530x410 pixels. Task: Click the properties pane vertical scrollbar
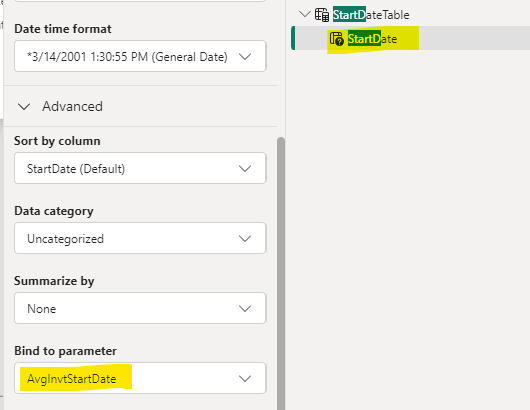[x=281, y=273]
